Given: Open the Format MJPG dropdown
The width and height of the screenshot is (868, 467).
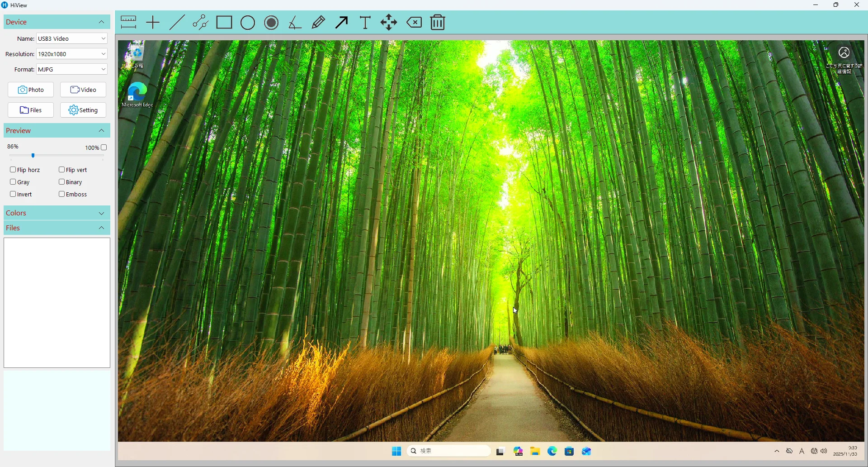Looking at the screenshot, I should point(72,69).
